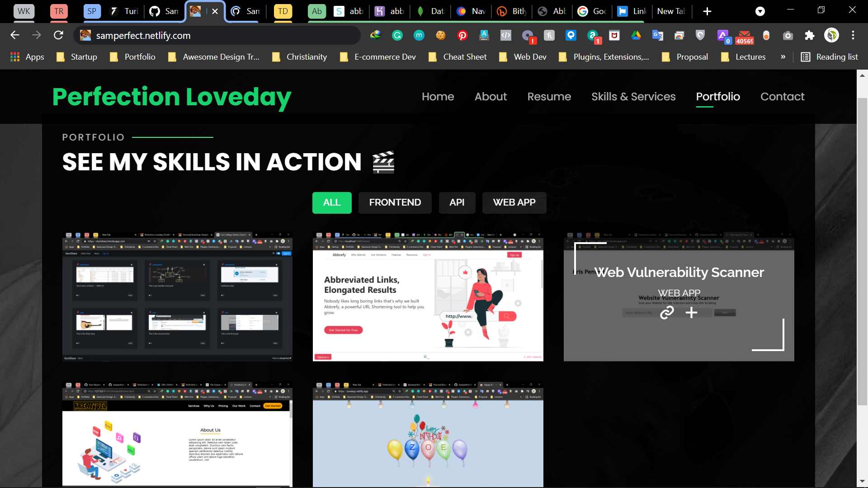Viewport: 868px width, 488px height.
Task: Open the Google Drive extension icon
Action: (x=636, y=35)
